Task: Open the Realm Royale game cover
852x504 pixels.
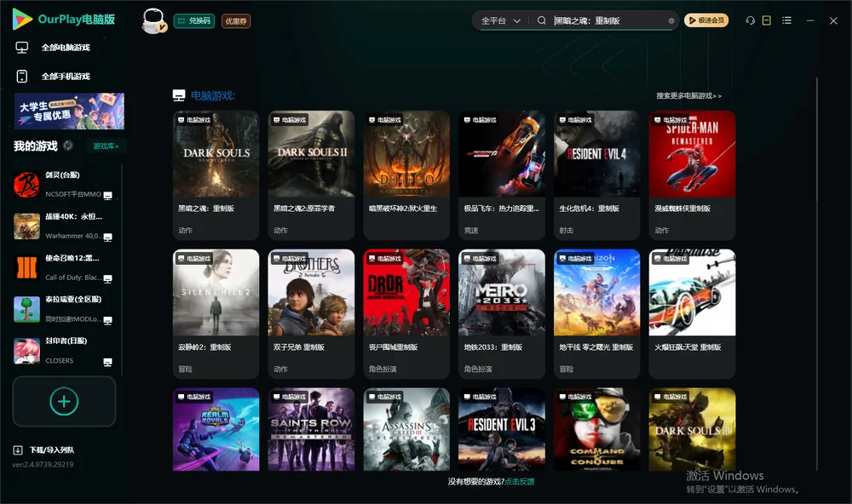Action: click(216, 429)
